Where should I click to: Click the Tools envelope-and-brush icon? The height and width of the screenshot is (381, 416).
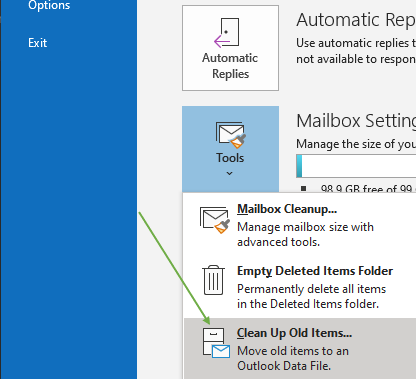tap(231, 135)
